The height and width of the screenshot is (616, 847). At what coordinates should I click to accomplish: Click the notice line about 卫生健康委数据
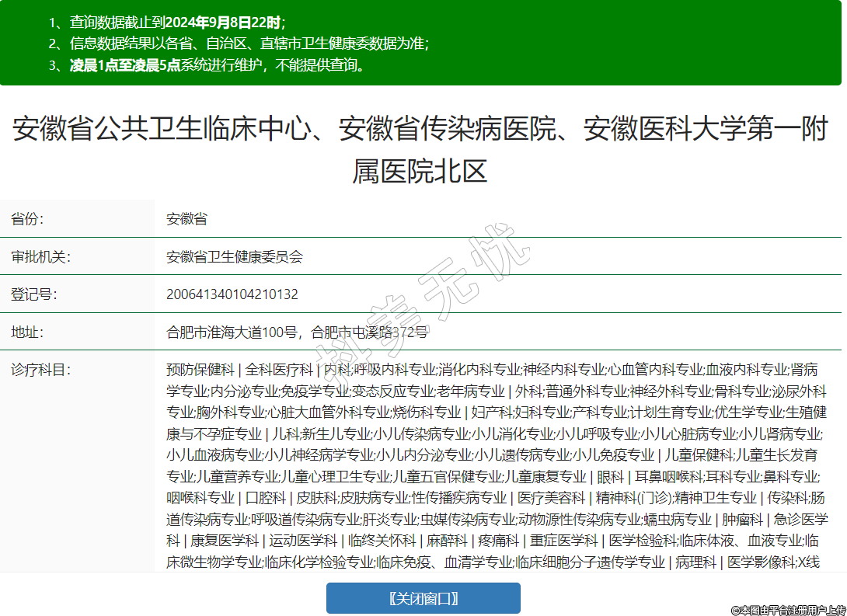(249, 44)
